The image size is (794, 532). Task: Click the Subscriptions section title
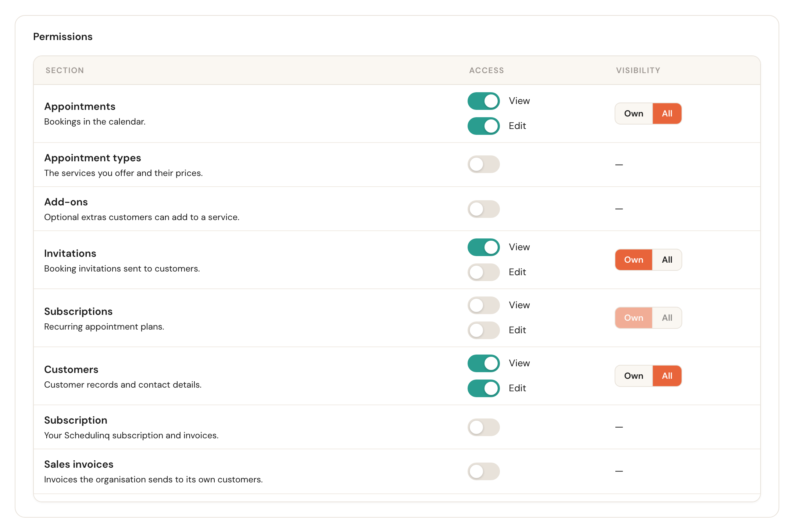(x=78, y=312)
